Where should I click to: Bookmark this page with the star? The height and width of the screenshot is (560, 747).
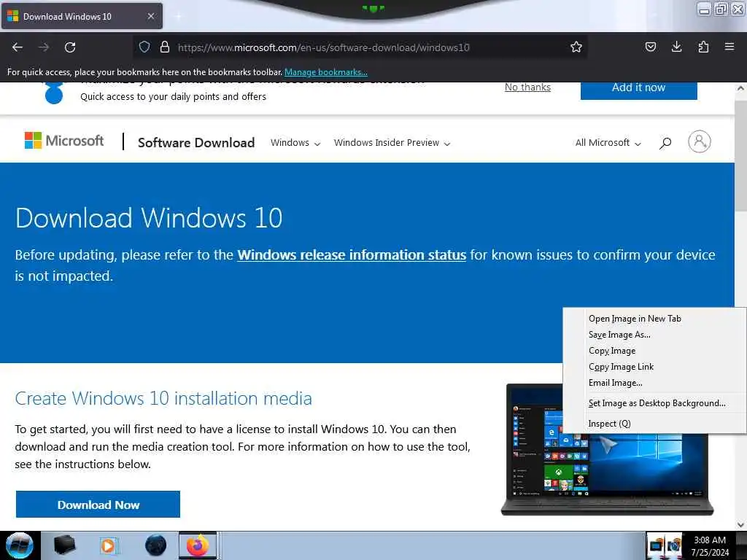coord(576,47)
